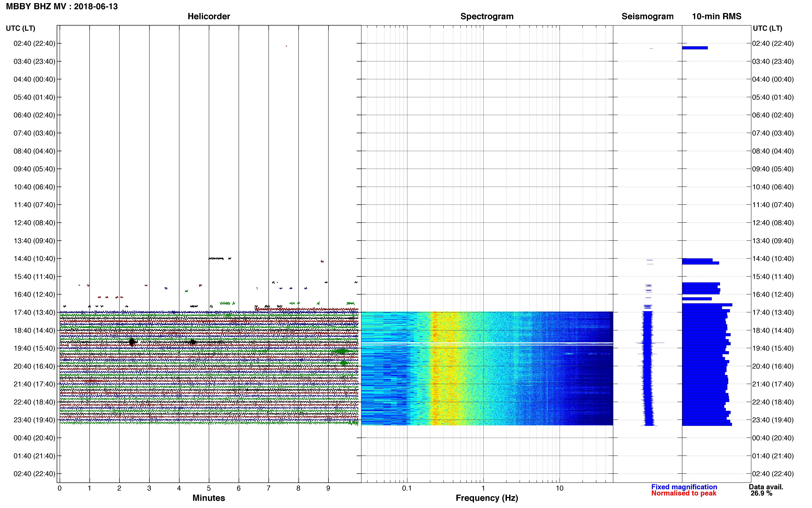Click the '0.1' frequency axis tick label
Image resolution: width=812 pixels, height=508 pixels.
click(407, 488)
